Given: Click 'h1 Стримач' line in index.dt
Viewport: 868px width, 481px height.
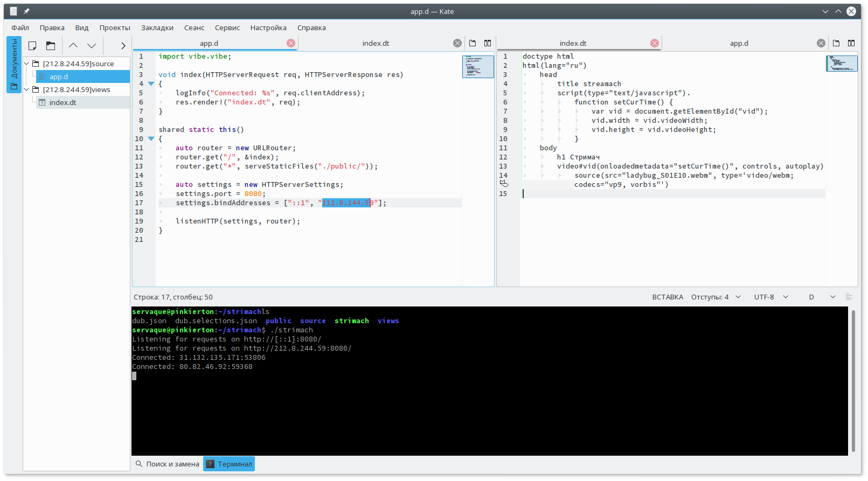Looking at the screenshot, I should pyautogui.click(x=578, y=157).
